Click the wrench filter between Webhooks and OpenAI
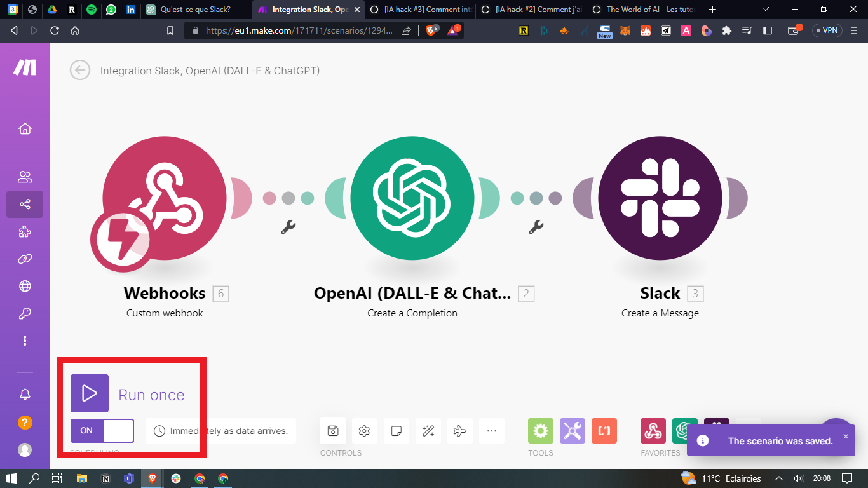 click(288, 227)
